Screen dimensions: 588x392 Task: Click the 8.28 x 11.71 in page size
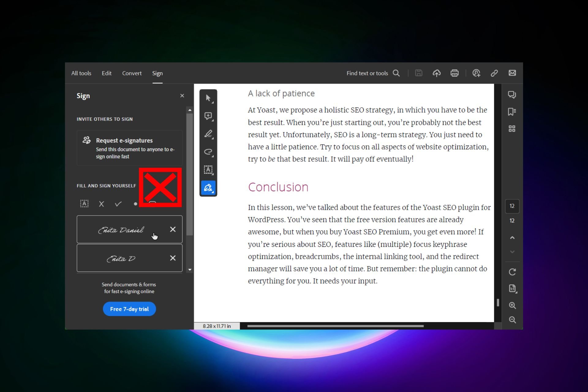[x=217, y=326]
